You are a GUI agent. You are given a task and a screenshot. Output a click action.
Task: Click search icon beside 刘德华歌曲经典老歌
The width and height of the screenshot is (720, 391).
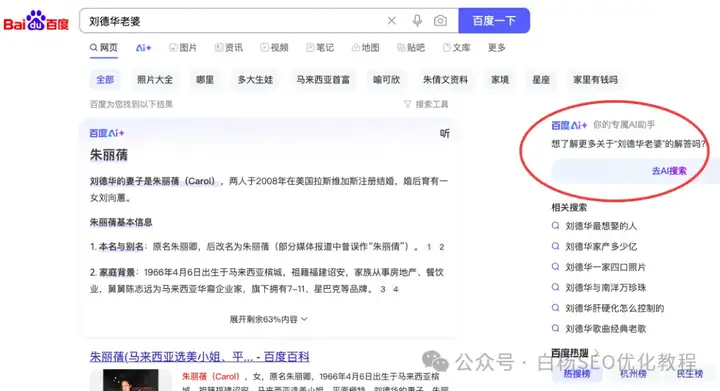pos(555,329)
